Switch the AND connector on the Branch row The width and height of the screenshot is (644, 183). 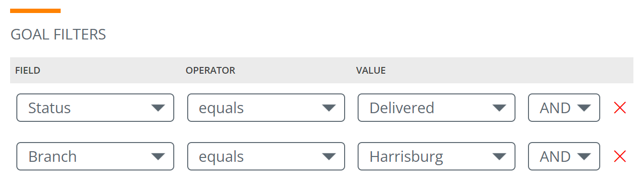[564, 157]
